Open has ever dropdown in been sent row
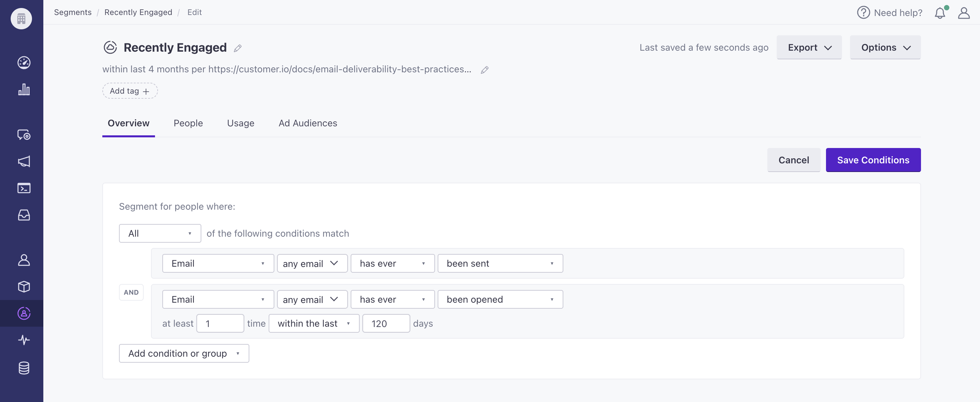This screenshot has width=980, height=402. click(x=392, y=264)
